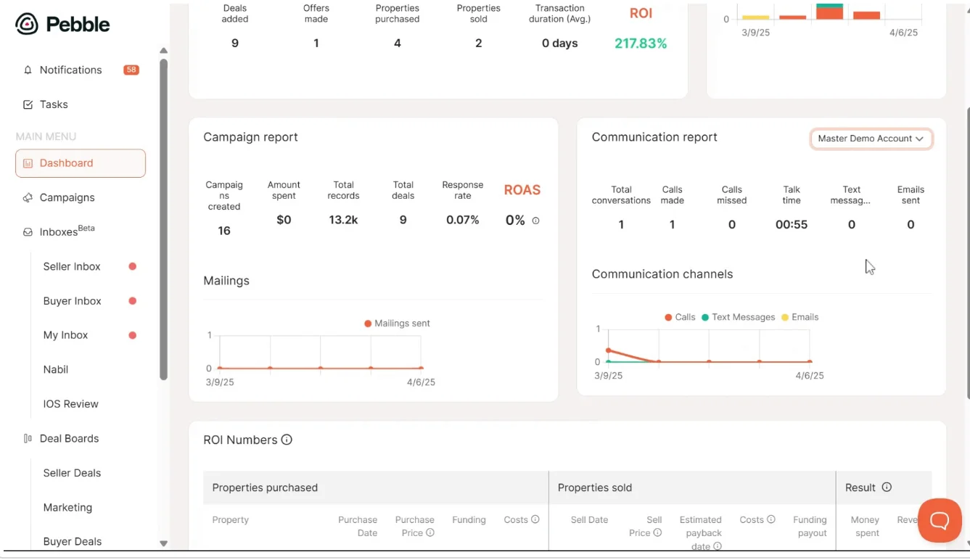Image resolution: width=970 pixels, height=560 pixels.
Task: Open the Seller Inbox
Action: click(x=72, y=266)
